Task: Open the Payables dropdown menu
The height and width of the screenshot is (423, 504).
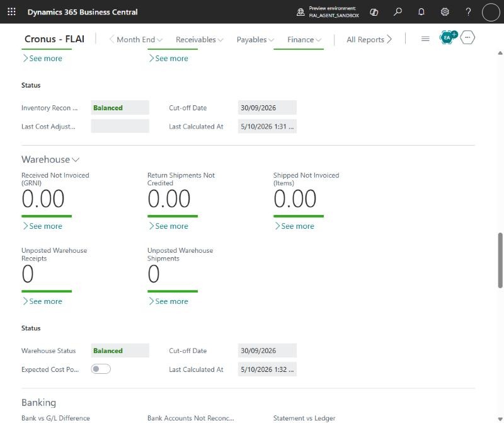Action: pos(255,40)
